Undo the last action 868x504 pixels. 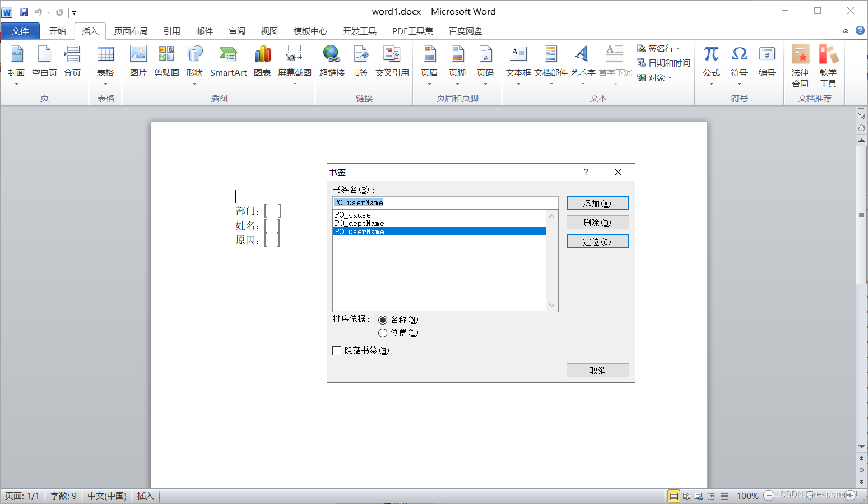click(38, 12)
